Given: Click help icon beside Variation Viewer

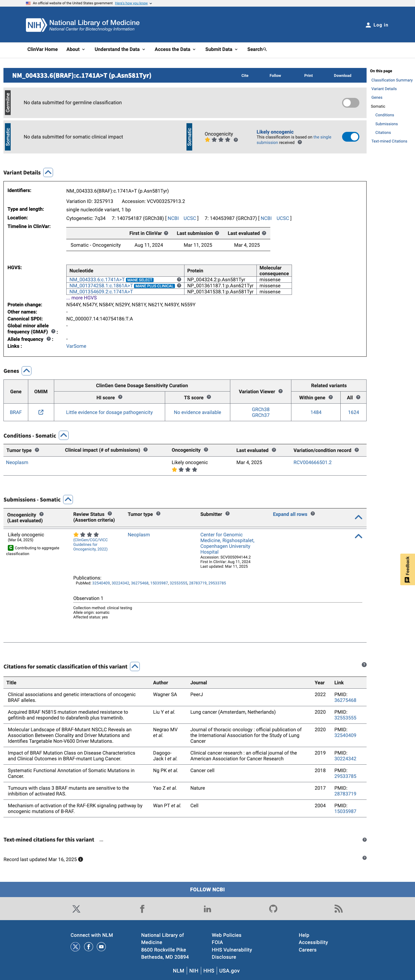Looking at the screenshot, I should (x=280, y=391).
